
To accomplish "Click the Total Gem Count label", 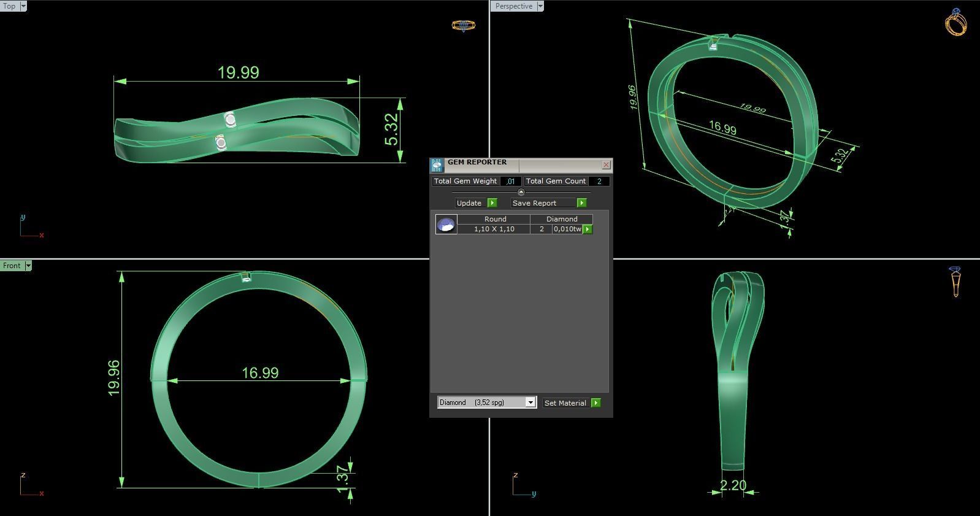I will tap(556, 181).
